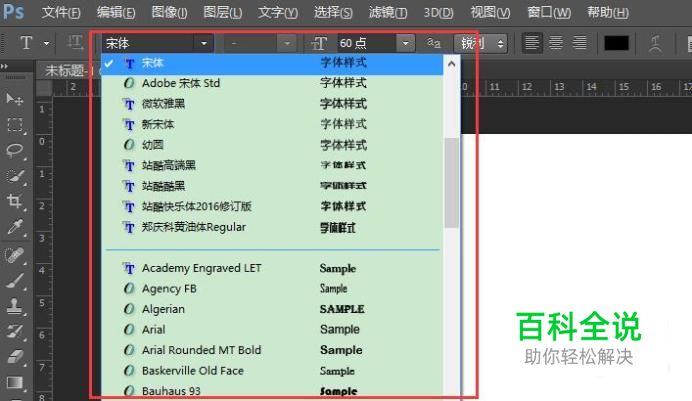This screenshot has width=692, height=401.
Task: Open the 文件 menu
Action: click(61, 12)
